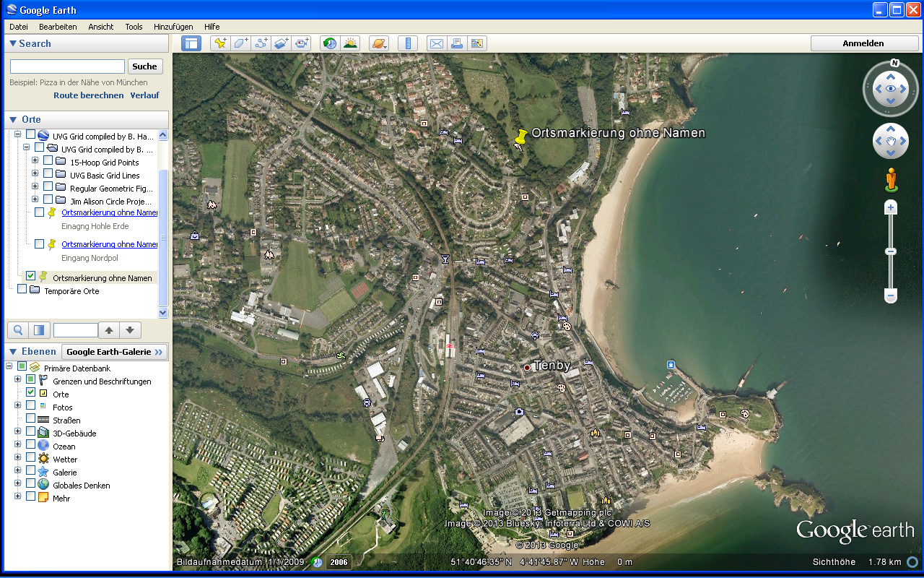Select the add polygon tool
This screenshot has width=924, height=578.
click(x=240, y=43)
